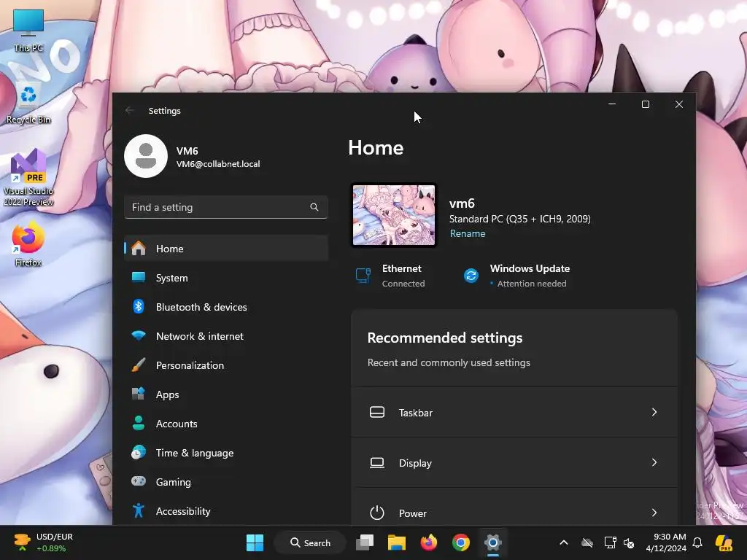
Task: Click the desktop wallpaper thumbnail for vm6
Action: coord(393,215)
